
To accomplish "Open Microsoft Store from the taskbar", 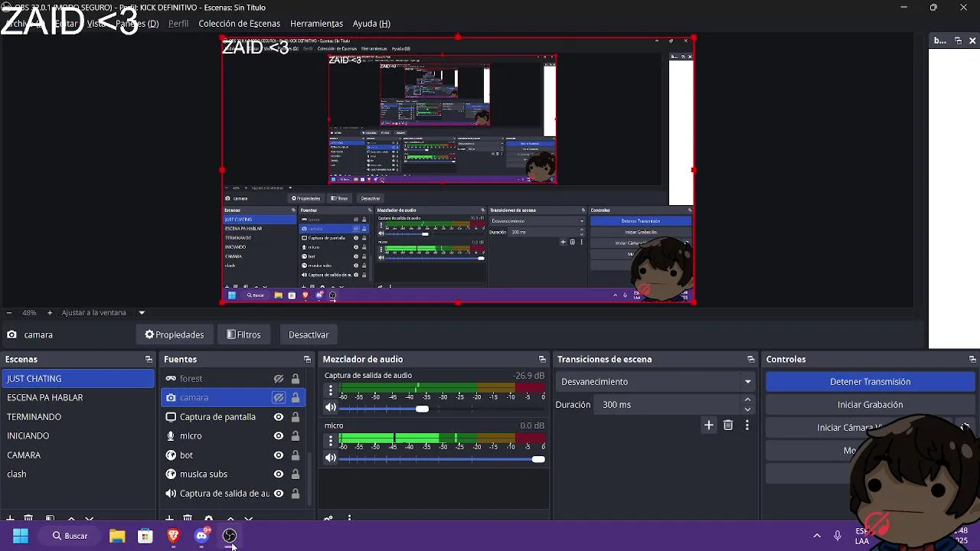I will click(145, 536).
